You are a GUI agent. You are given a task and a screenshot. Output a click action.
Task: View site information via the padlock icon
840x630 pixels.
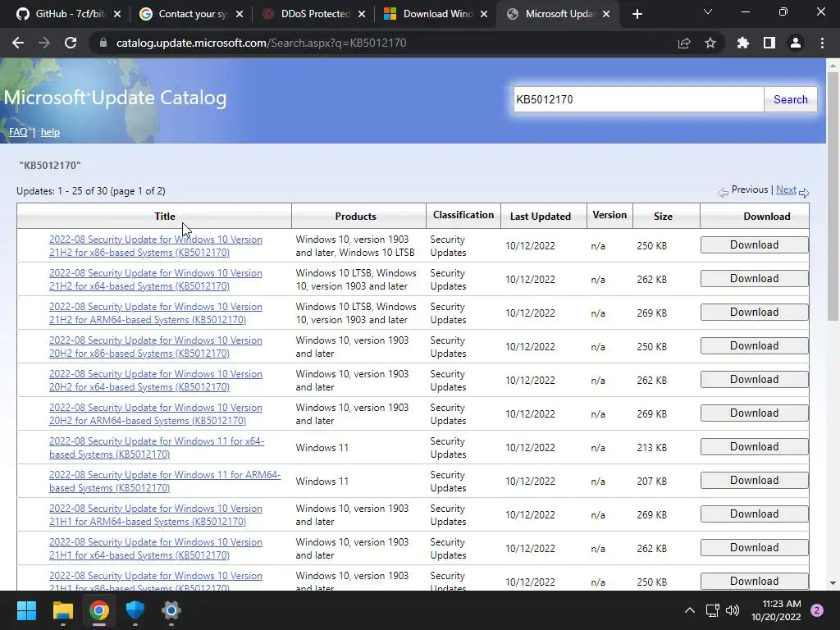pyautogui.click(x=103, y=43)
